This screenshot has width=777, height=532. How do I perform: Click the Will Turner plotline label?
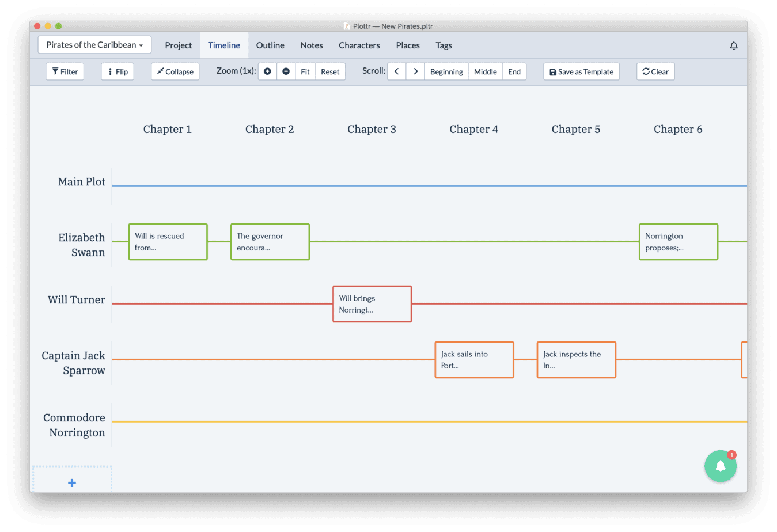(77, 300)
